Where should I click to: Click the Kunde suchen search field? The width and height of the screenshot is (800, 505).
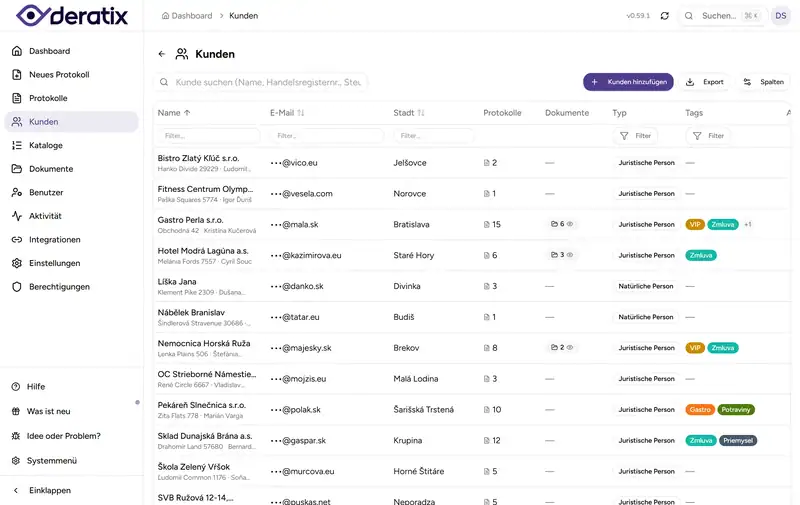pos(261,82)
